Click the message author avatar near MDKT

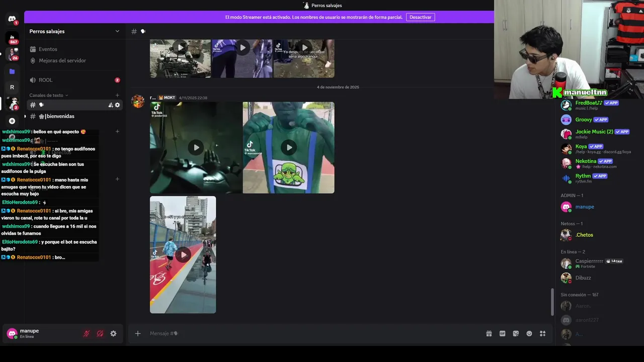(x=138, y=102)
